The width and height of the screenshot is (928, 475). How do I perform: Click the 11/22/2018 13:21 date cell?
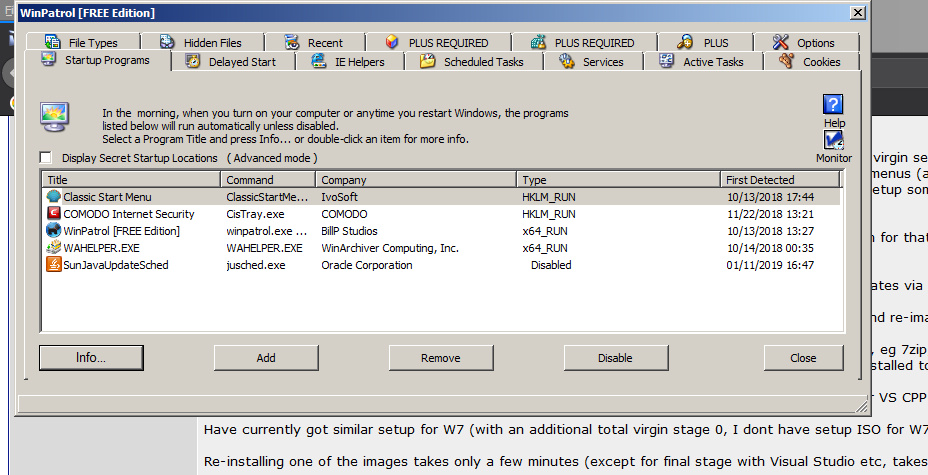(771, 214)
